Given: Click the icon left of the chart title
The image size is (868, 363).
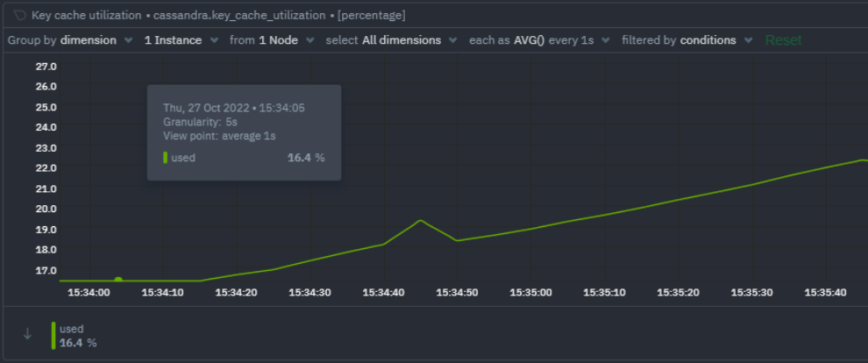Looking at the screenshot, I should (x=18, y=16).
